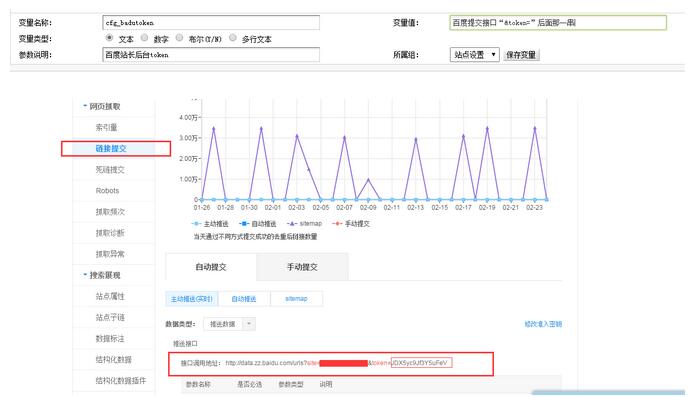Collapse the 网页抓取 sidebar section
Screen dimensions: 691x397
[x=85, y=106]
